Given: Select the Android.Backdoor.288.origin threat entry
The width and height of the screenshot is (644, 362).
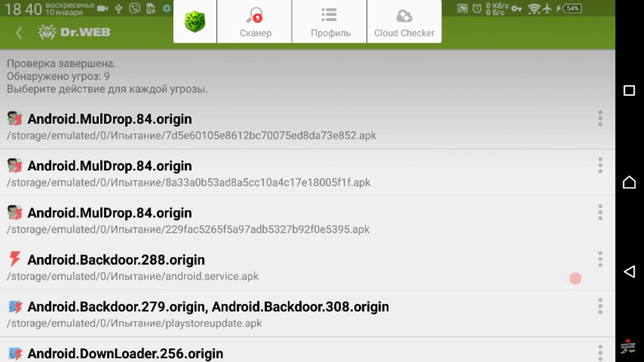Looking at the screenshot, I should 252,267.
